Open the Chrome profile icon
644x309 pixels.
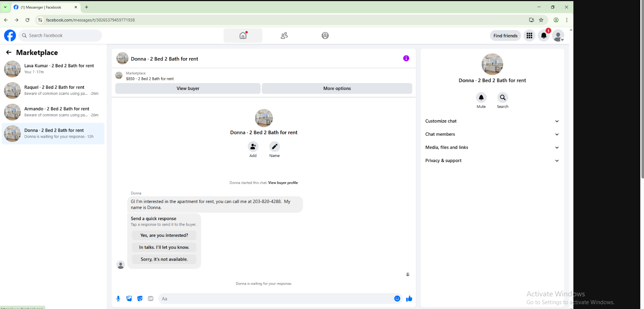click(556, 20)
